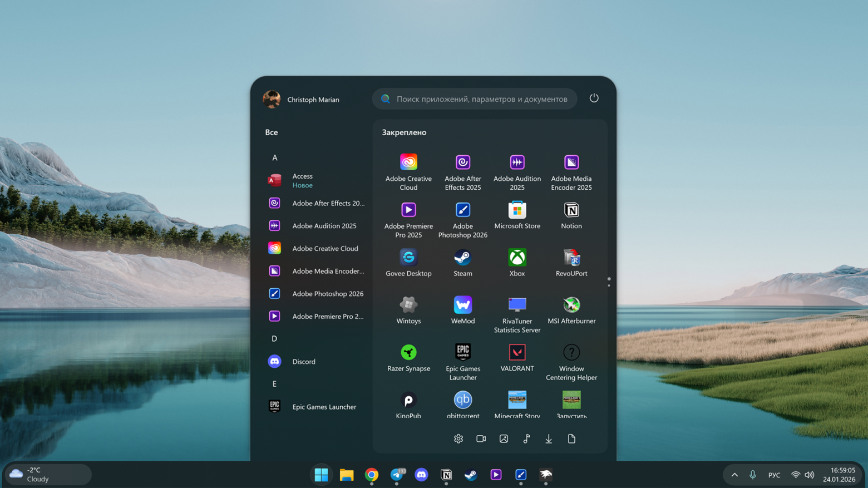Open Premiere Pro from taskbar
The width and height of the screenshot is (868, 488).
click(496, 475)
